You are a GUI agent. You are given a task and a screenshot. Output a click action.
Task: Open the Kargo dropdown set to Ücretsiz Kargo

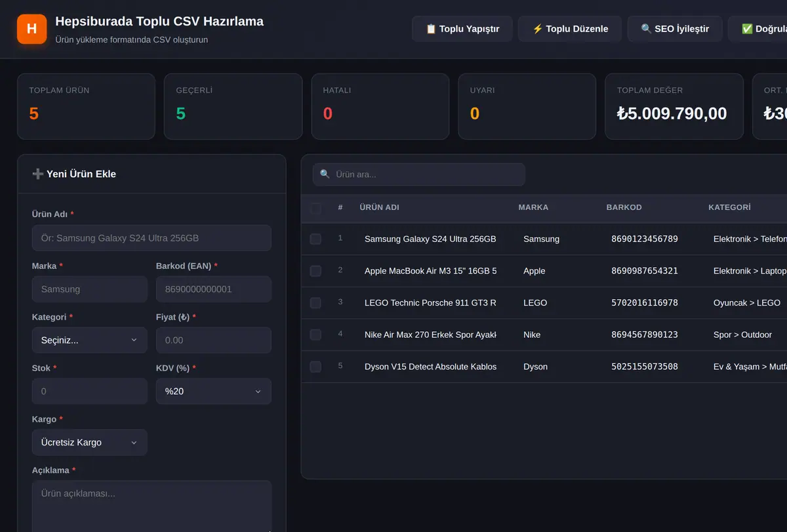coord(89,443)
